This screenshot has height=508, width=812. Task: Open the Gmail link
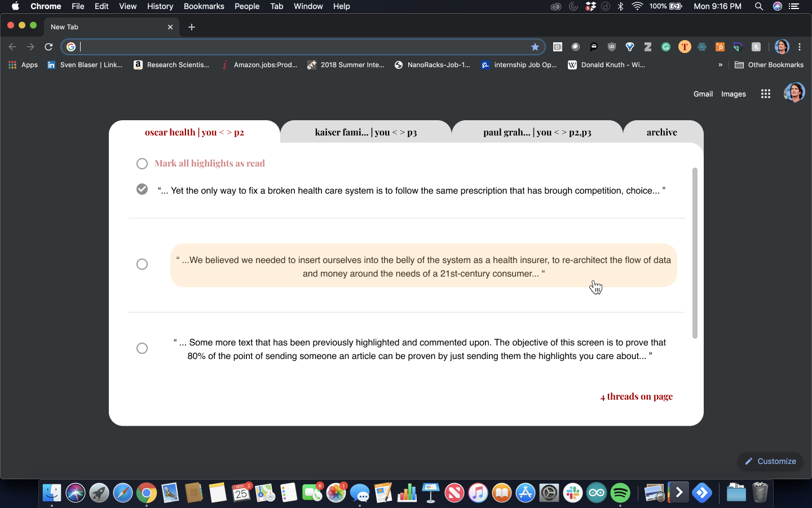(703, 94)
